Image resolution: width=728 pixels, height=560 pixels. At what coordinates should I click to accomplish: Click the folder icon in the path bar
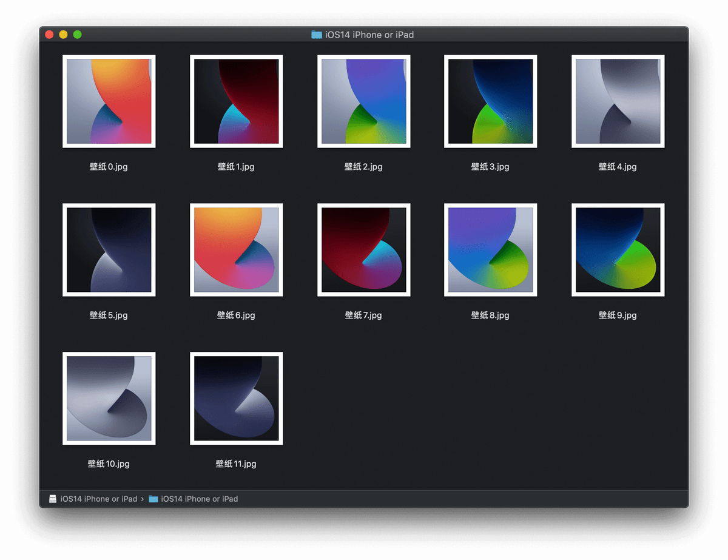pos(153,499)
